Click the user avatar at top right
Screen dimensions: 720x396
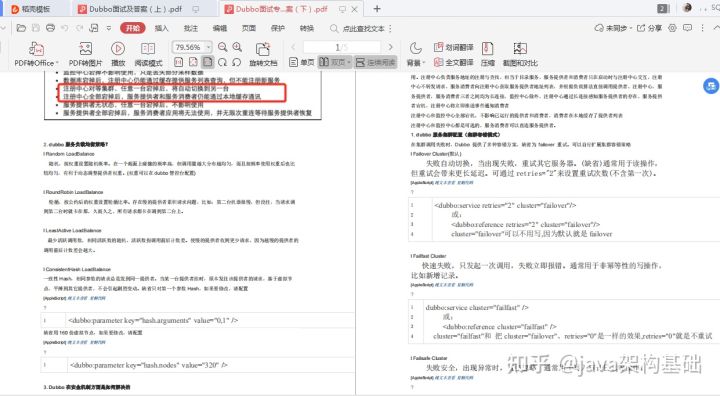[687, 7]
